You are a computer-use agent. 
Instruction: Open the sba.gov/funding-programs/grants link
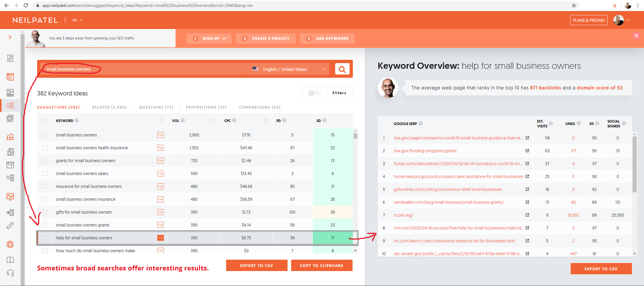(x=425, y=151)
